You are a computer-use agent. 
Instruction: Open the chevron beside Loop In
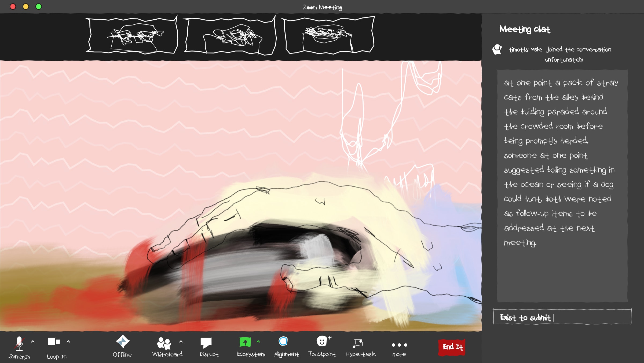point(68,342)
